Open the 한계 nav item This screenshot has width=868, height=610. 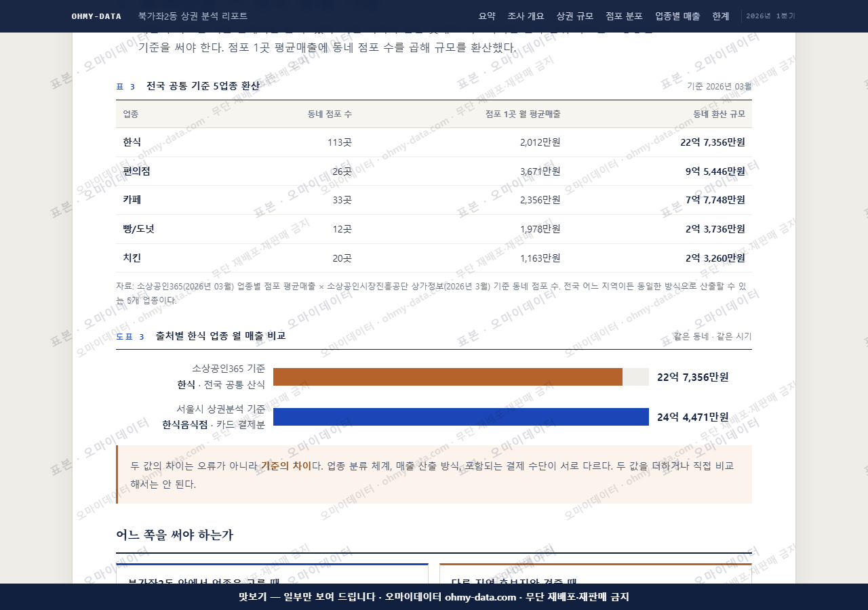(x=721, y=16)
